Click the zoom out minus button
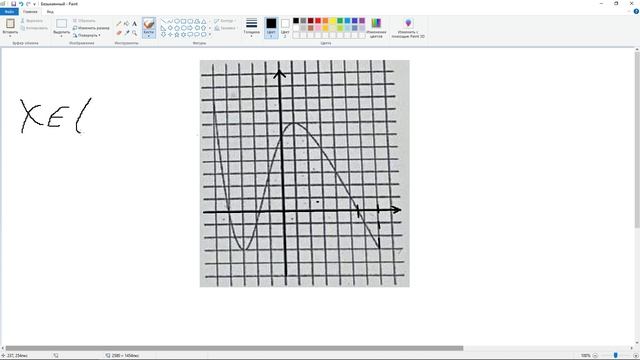Viewport: 640px width, 360px height. click(x=595, y=356)
